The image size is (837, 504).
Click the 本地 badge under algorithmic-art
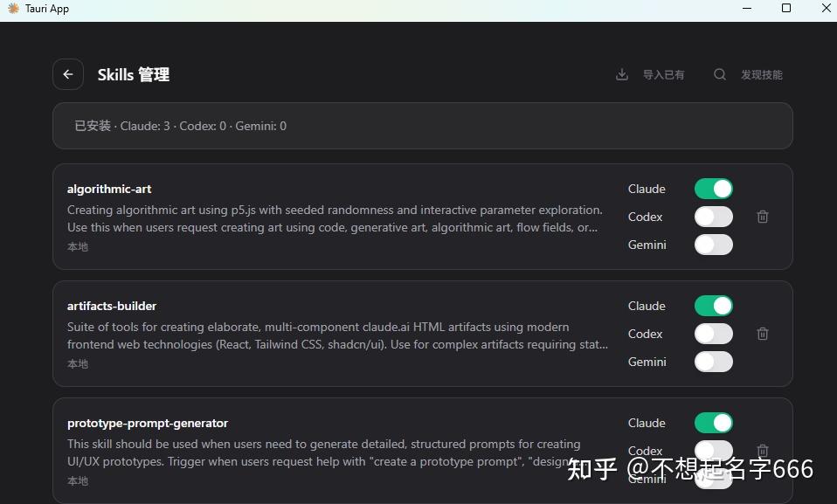[77, 246]
